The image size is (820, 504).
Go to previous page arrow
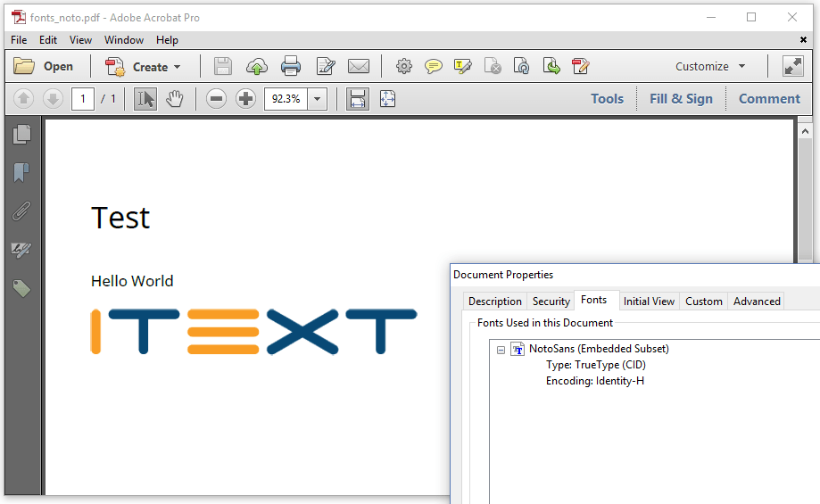coord(23,99)
